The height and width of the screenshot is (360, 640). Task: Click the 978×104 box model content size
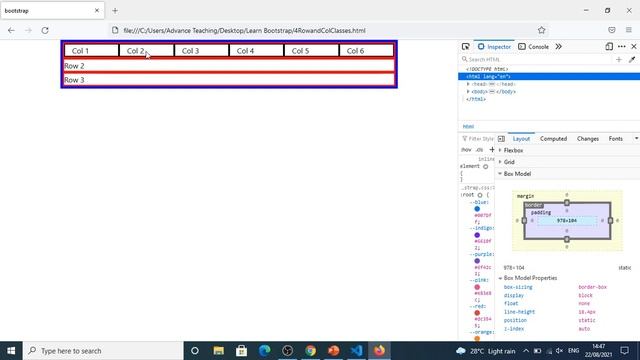(567, 221)
